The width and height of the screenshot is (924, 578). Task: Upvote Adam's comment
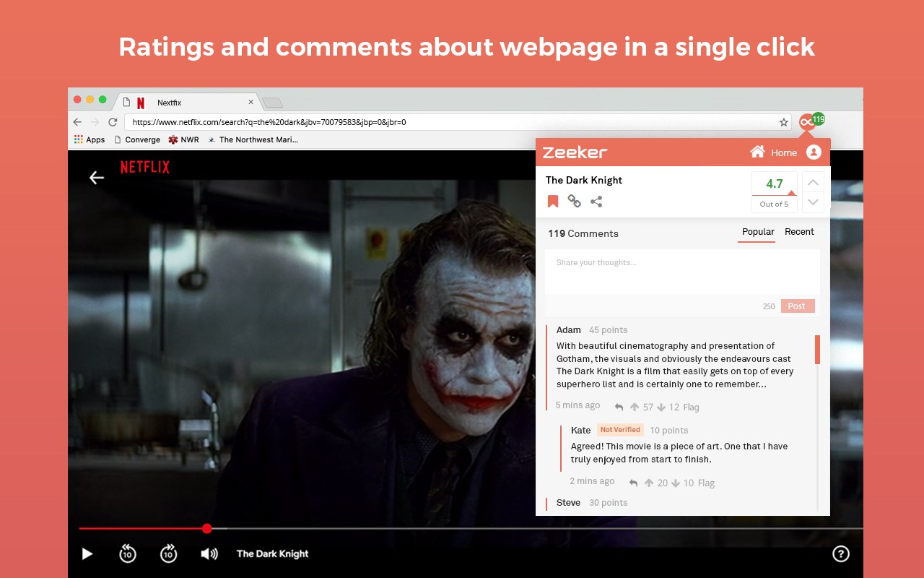coord(635,407)
